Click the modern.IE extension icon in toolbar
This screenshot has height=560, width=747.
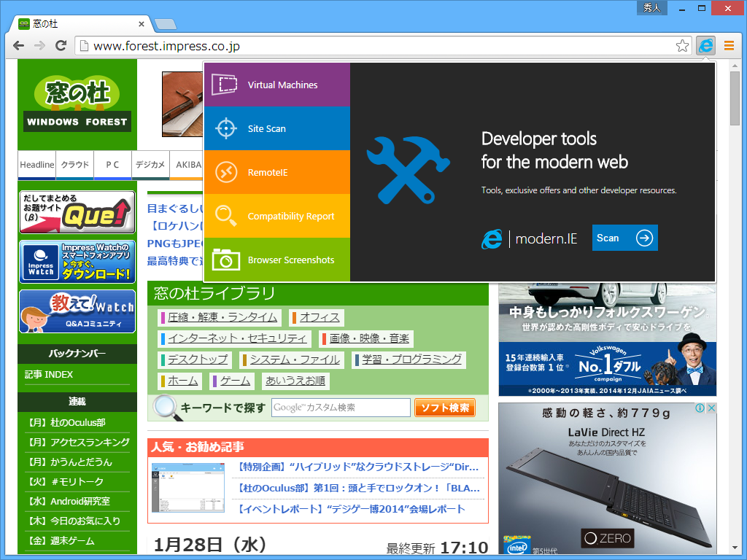click(705, 45)
